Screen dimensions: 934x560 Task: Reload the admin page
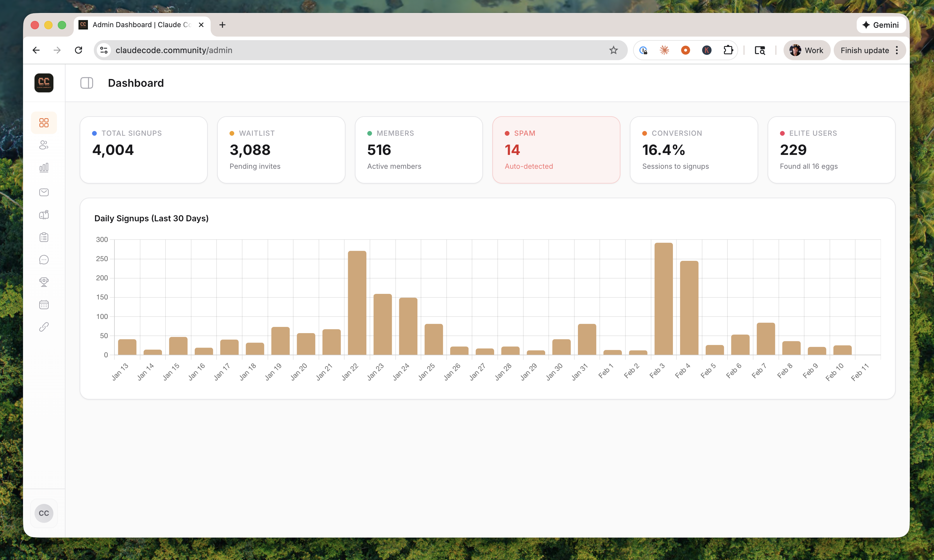pyautogui.click(x=78, y=50)
